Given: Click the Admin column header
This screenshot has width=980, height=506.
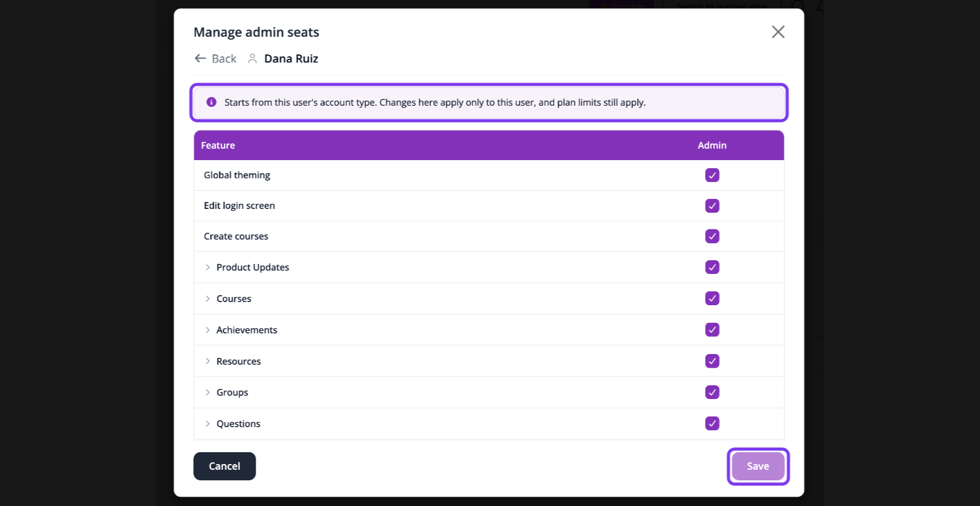Looking at the screenshot, I should click(712, 145).
